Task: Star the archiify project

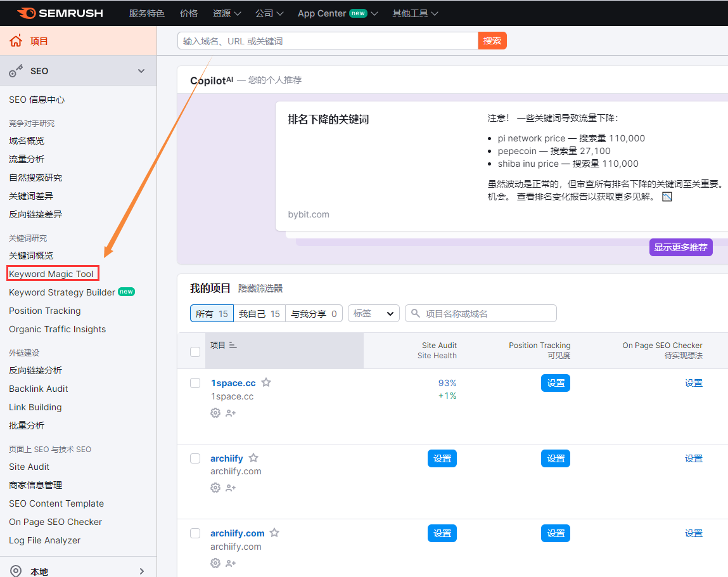Action: pyautogui.click(x=253, y=458)
